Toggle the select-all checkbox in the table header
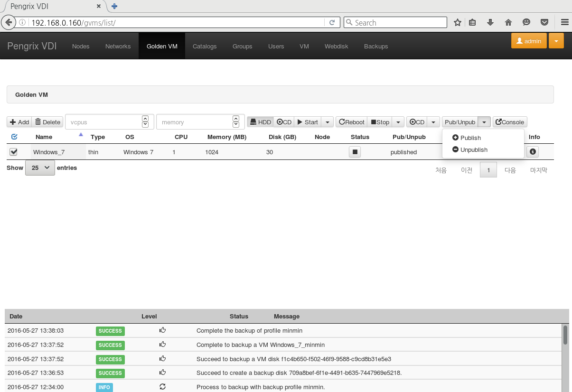Image resolution: width=572 pixels, height=392 pixels. [14, 137]
